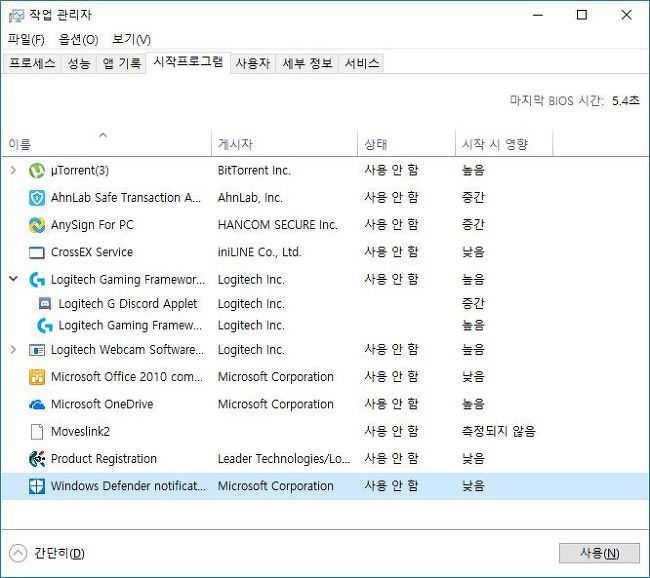650x578 pixels.
Task: Open the 옵션(O) menu
Action: [78, 39]
